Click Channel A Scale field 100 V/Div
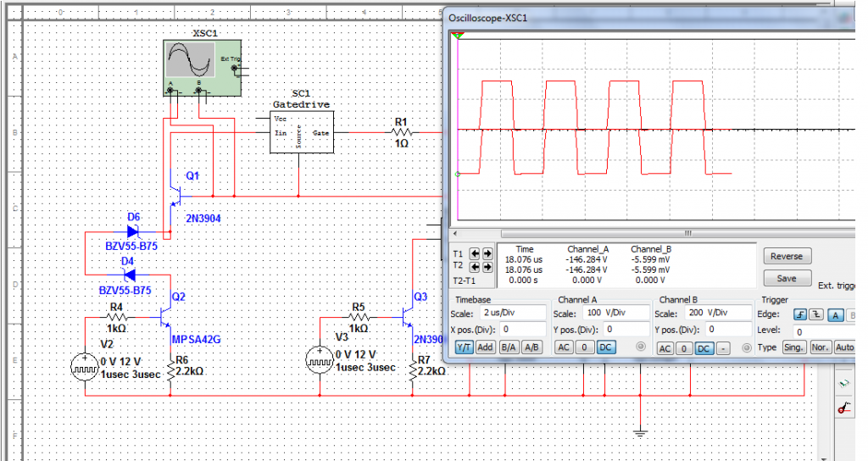The width and height of the screenshot is (868, 461). tap(615, 313)
